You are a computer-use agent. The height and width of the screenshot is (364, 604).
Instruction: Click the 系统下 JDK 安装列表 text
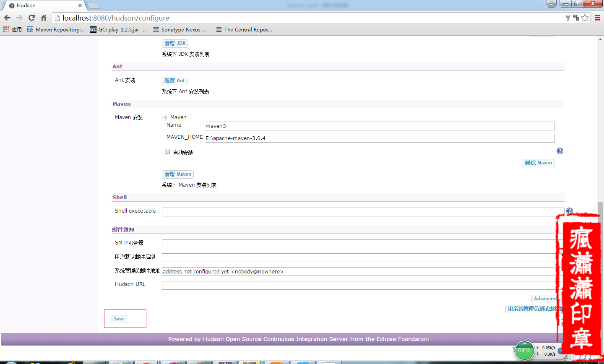186,55
